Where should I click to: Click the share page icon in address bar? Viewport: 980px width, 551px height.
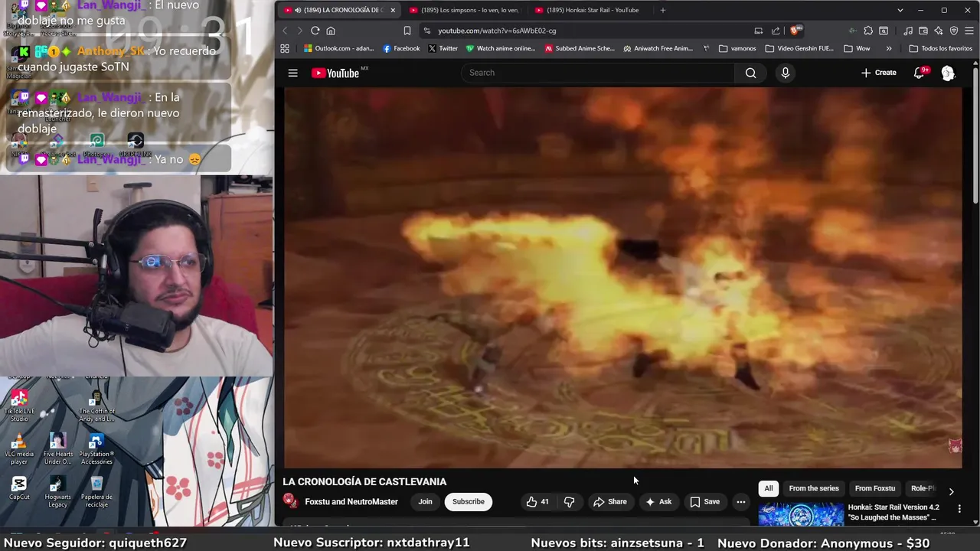(x=776, y=31)
